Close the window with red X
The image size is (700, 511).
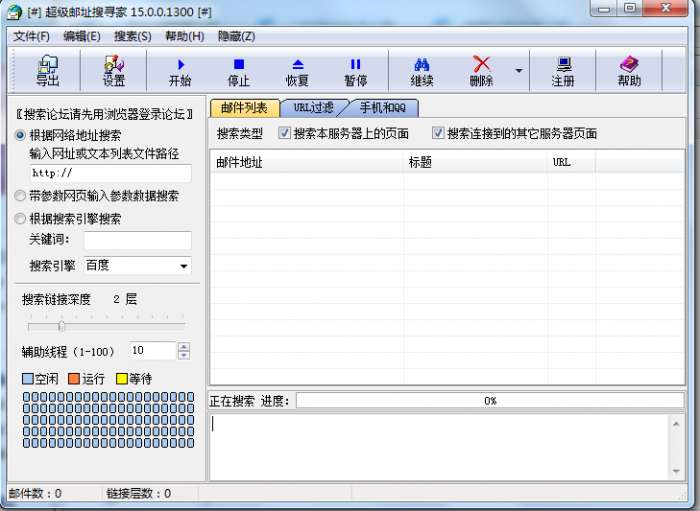click(665, 8)
